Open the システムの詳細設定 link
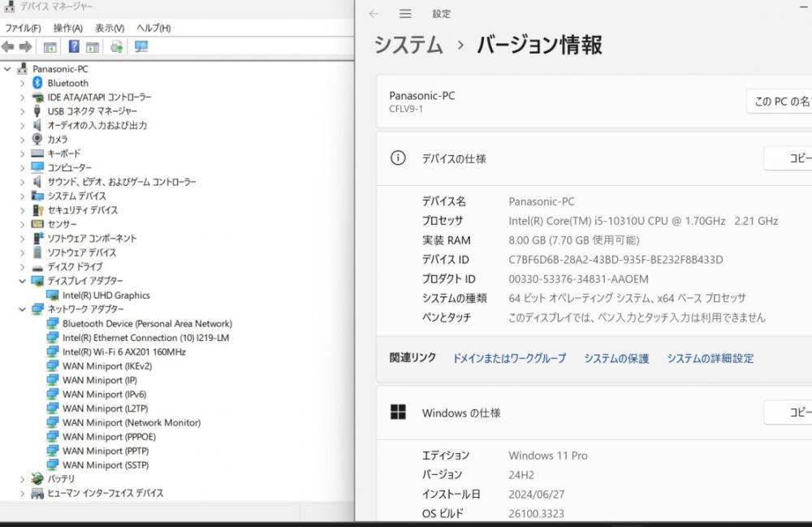The image size is (812, 527). click(x=710, y=358)
